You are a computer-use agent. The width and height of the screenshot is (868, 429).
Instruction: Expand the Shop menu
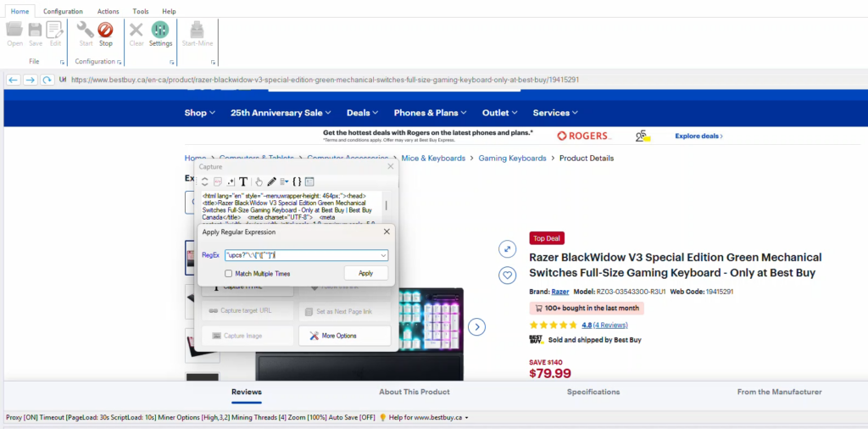click(x=200, y=113)
